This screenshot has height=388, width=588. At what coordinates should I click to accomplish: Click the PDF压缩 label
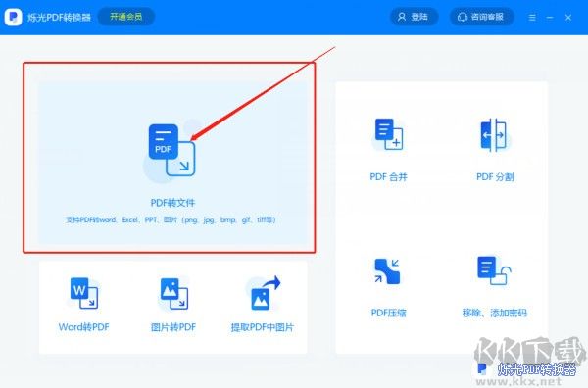point(388,313)
